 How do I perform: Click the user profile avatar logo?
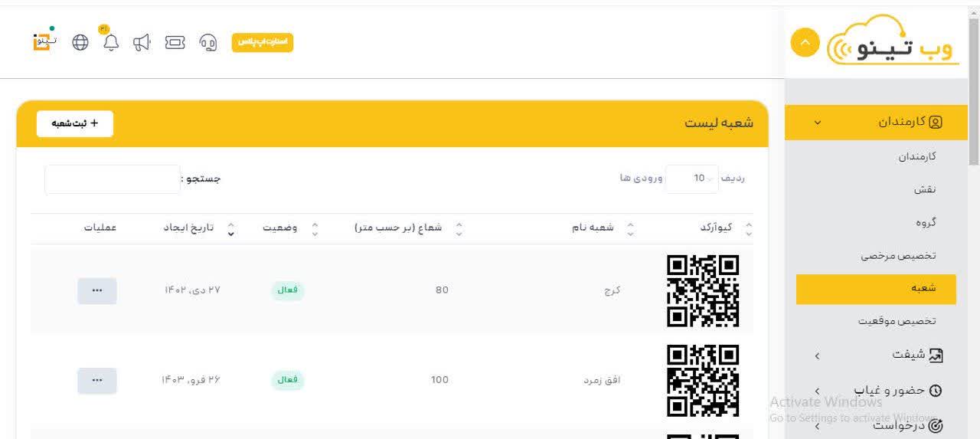tap(44, 41)
